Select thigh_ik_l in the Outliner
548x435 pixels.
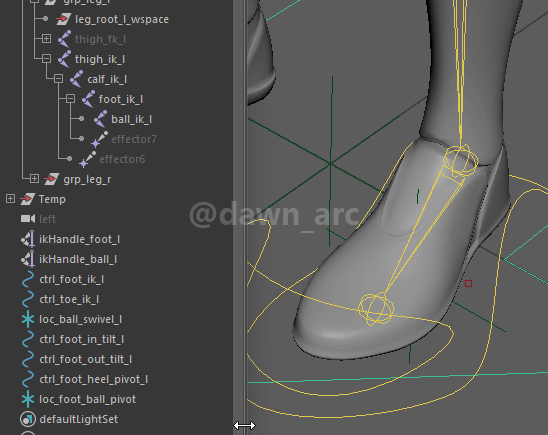[x=100, y=59]
